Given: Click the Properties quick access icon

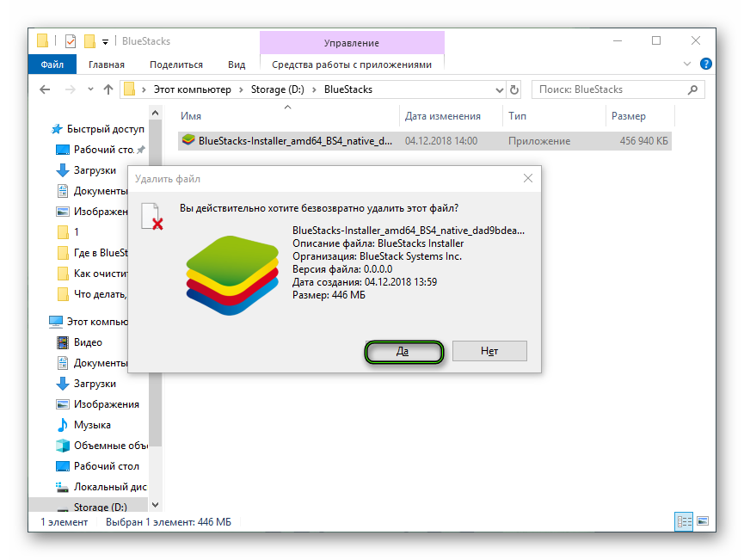Looking at the screenshot, I should click(x=71, y=41).
